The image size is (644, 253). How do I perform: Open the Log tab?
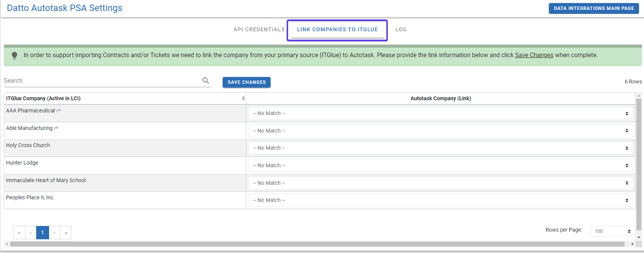point(401,29)
